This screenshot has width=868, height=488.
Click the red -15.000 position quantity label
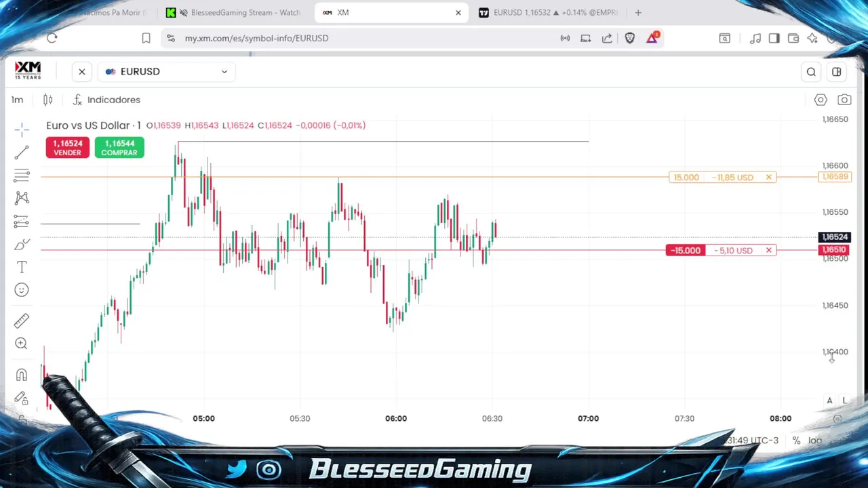coord(686,250)
